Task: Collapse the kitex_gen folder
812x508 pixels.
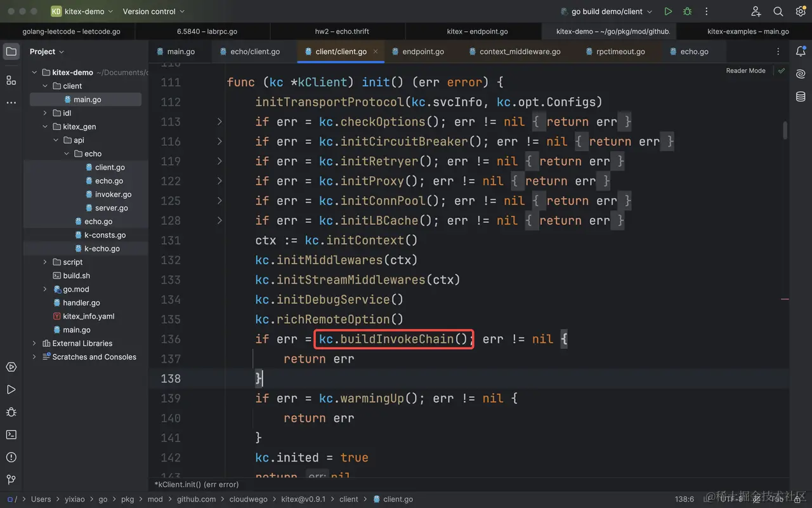Action: click(x=45, y=126)
